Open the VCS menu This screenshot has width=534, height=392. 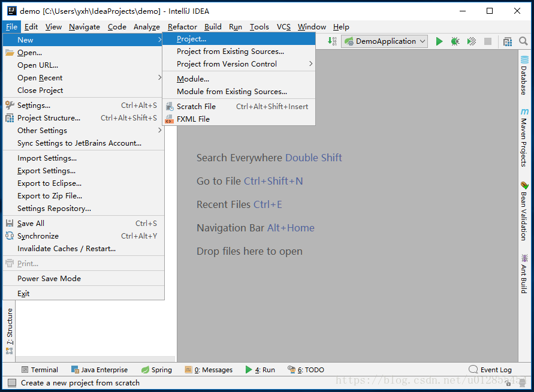coord(283,27)
